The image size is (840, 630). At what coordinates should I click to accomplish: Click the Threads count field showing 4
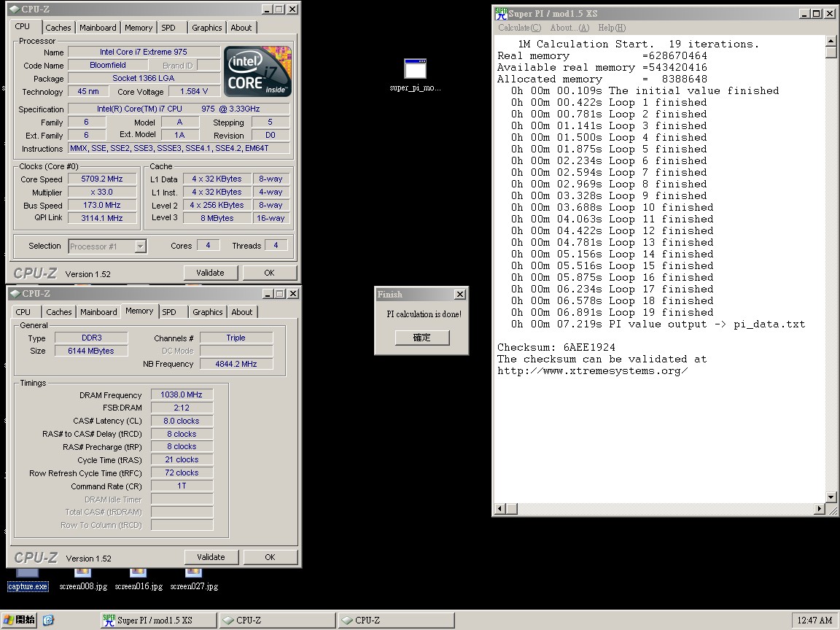(276, 245)
